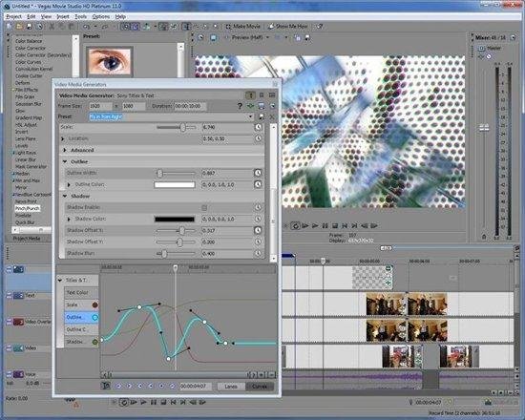Click the Scale animate clock icon
This screenshot has height=420, width=525.
(258, 127)
